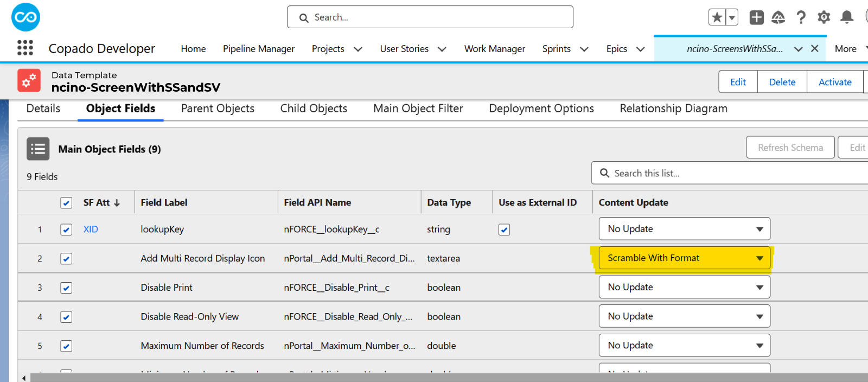The width and height of the screenshot is (868, 382).
Task: Uncheck Disable Read-Only View row checkbox
Action: [x=66, y=317]
